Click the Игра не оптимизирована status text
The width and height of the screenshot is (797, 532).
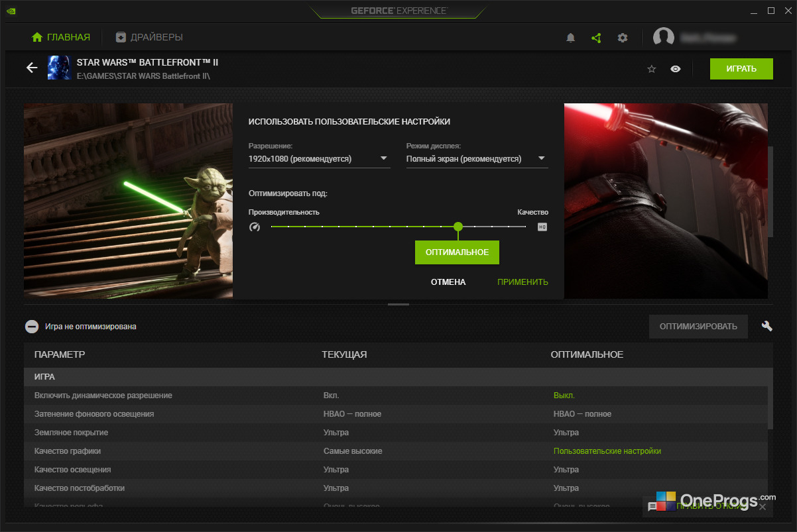[x=91, y=327]
